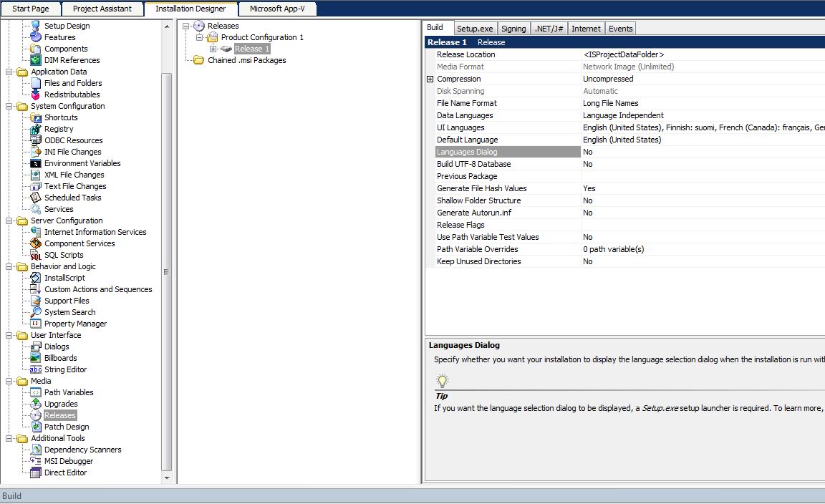The width and height of the screenshot is (825, 504).
Task: Click the Dependency Scanners icon
Action: (36, 450)
